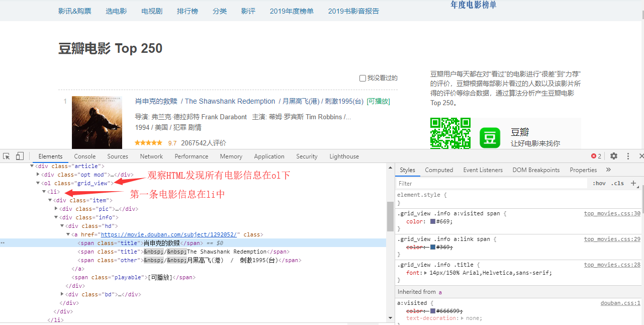
Task: Open the top_movies.css:30 source link
Action: click(612, 213)
